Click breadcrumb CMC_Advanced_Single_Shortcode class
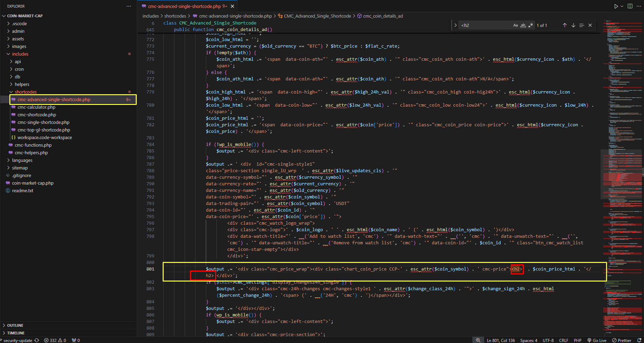644x343 pixels. pyautogui.click(x=314, y=16)
